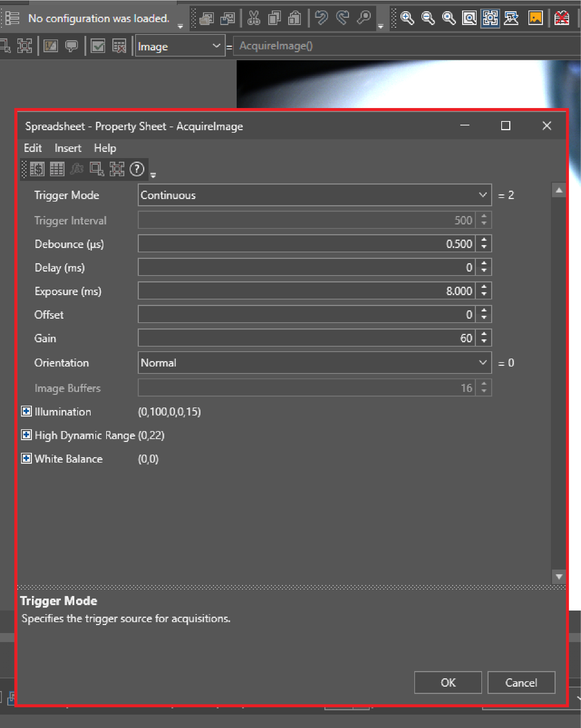Increase the Gain value with up arrow

coord(484,334)
